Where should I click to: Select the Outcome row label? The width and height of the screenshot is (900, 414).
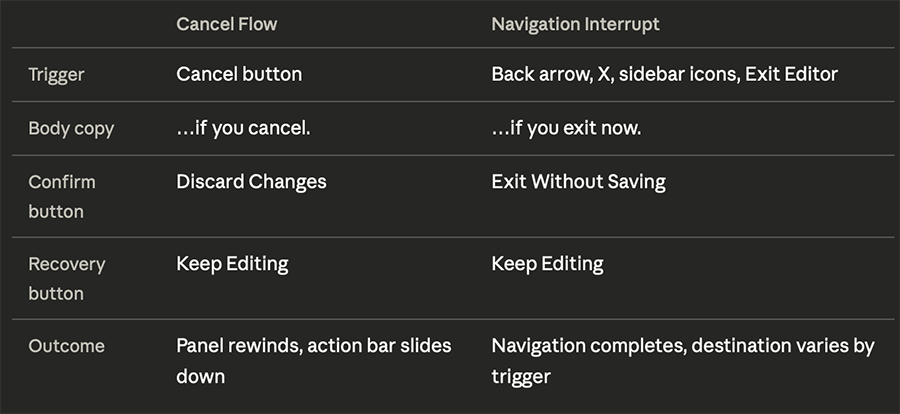pos(66,346)
